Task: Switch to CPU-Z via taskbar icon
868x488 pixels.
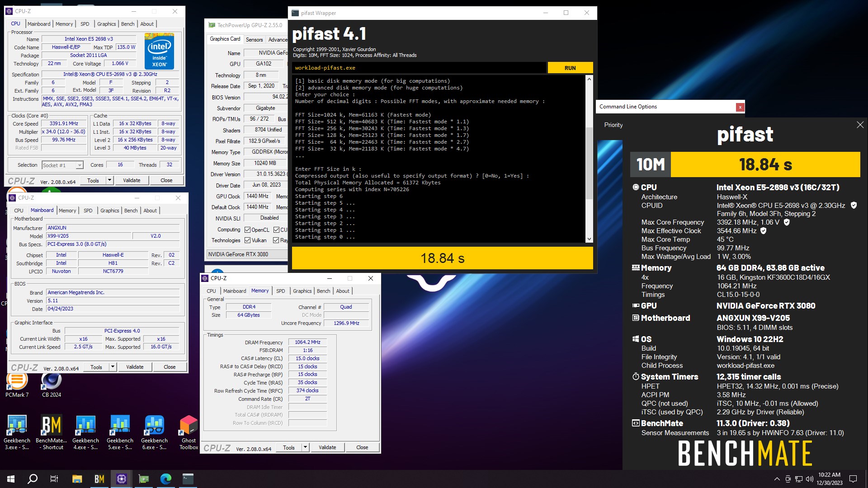Action: tap(121, 479)
